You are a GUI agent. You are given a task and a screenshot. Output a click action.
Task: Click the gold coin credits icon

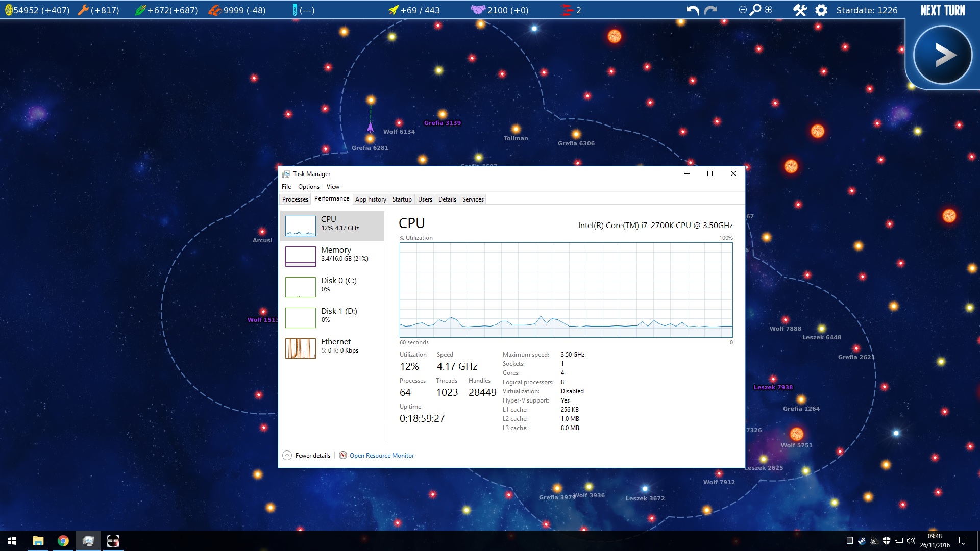coord(8,10)
